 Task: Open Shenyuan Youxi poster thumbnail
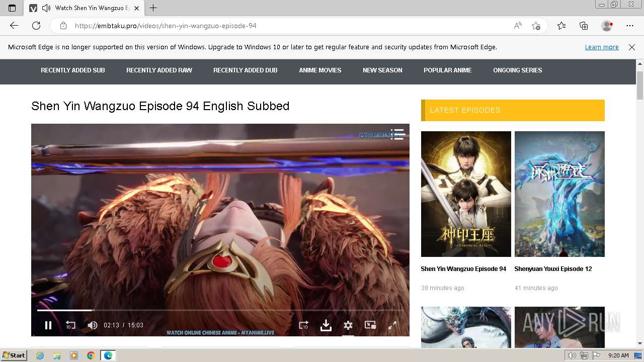tap(559, 194)
